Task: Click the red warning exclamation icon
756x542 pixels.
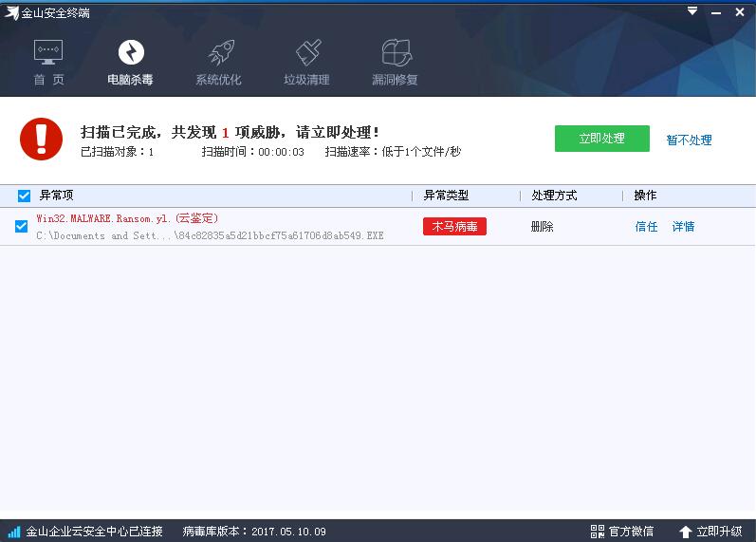Action: click(41, 139)
